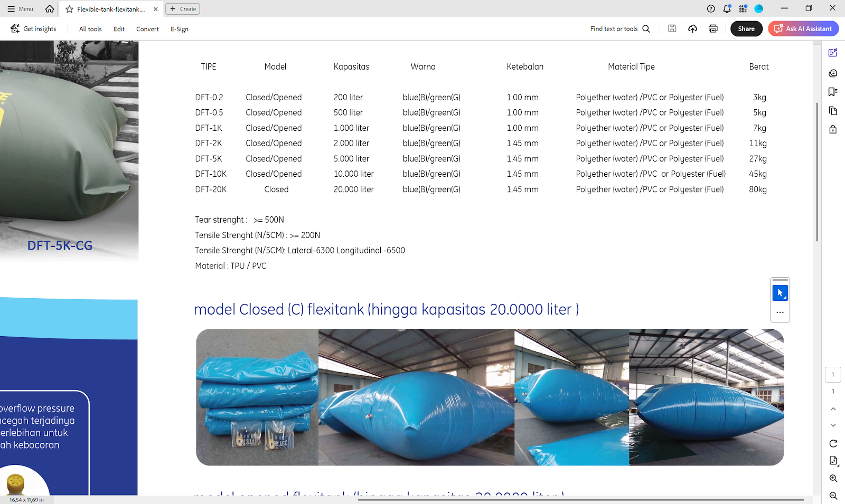Star the Flexible-tank document tab
This screenshot has height=504, width=845.
[69, 9]
